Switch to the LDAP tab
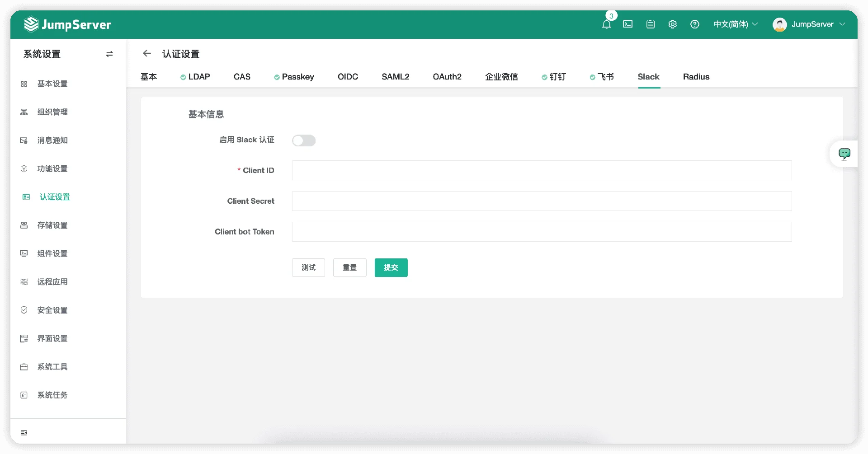The height and width of the screenshot is (454, 868). [195, 77]
